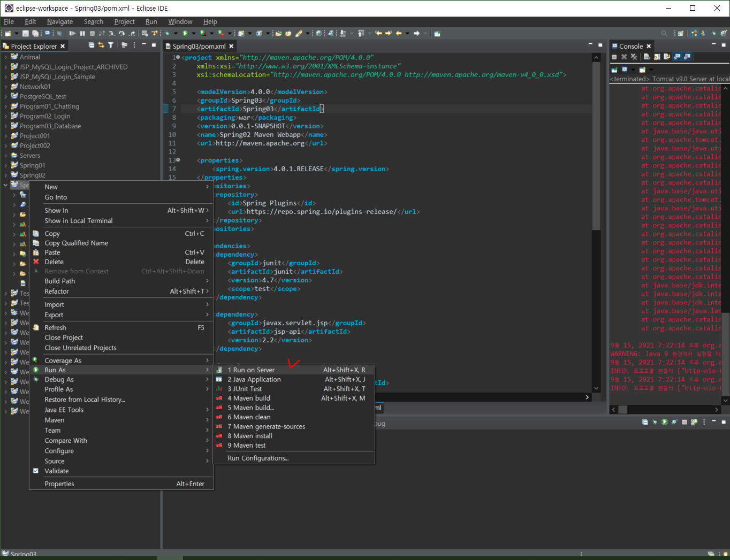The width and height of the screenshot is (730, 560).
Task: Select Maven install from Run As submenu
Action: [293, 436]
